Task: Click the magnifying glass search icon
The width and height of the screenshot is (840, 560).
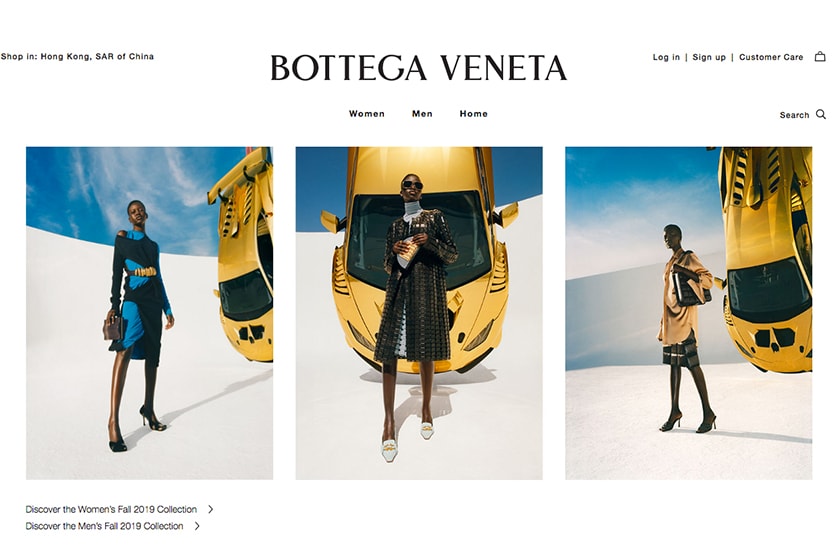Action: (x=821, y=114)
